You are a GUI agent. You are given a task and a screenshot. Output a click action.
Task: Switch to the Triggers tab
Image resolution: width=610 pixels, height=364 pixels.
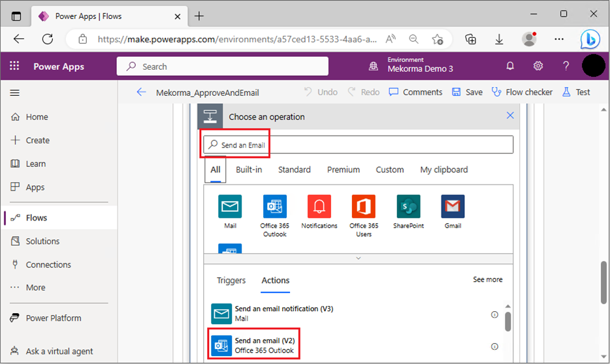pyautogui.click(x=231, y=281)
